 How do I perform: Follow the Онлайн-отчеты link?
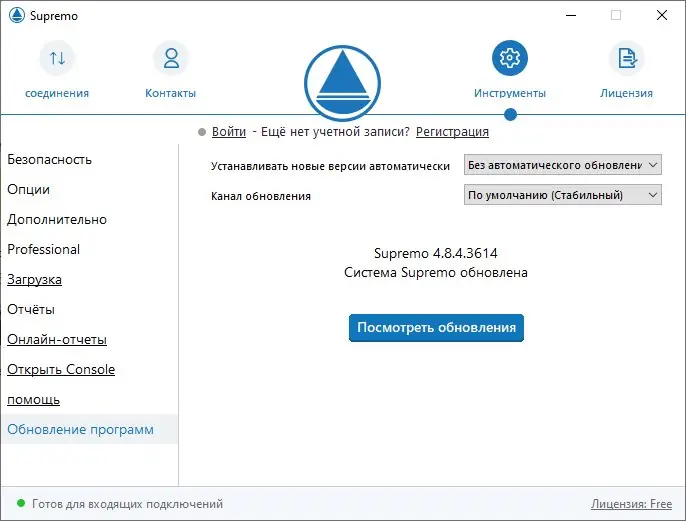point(57,339)
